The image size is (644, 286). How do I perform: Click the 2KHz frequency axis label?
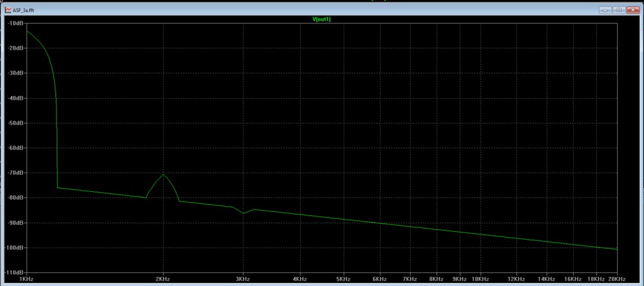(163, 279)
